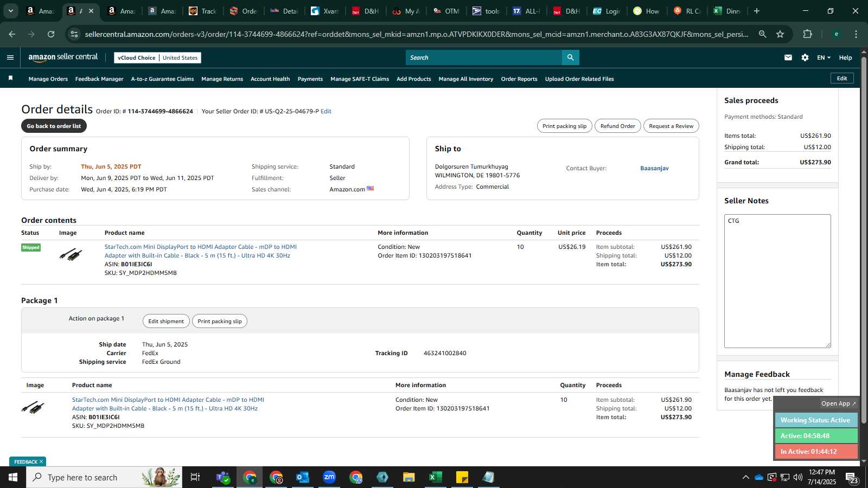Image resolution: width=868 pixels, height=488 pixels.
Task: Go to A-to-z Guarantee Claims
Action: point(162,79)
